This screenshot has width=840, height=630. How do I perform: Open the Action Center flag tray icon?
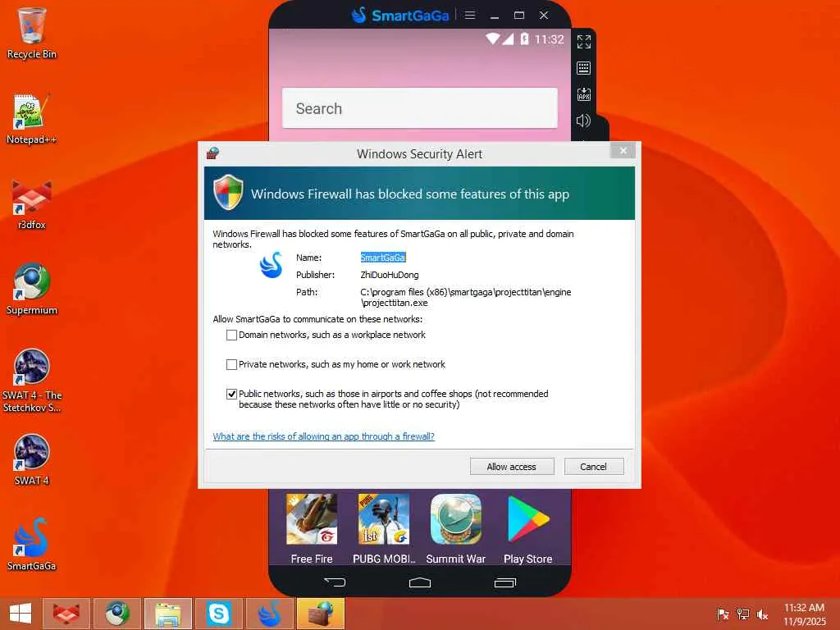(723, 614)
